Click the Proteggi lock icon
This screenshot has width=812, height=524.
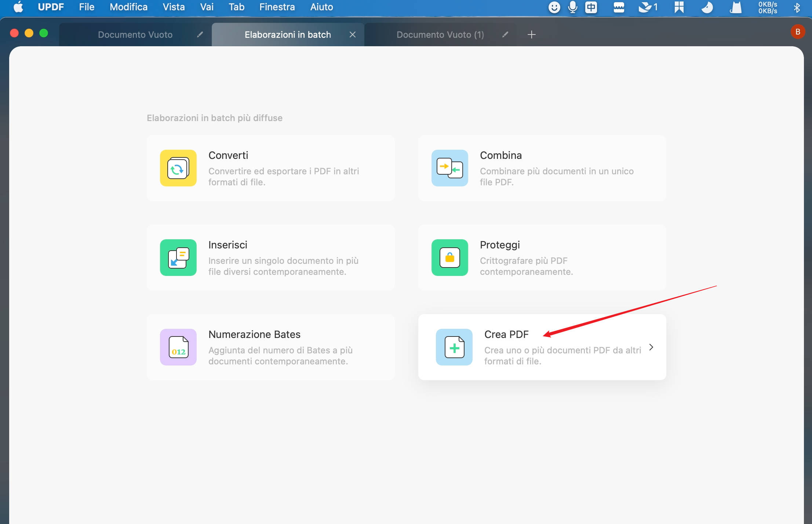pos(450,258)
